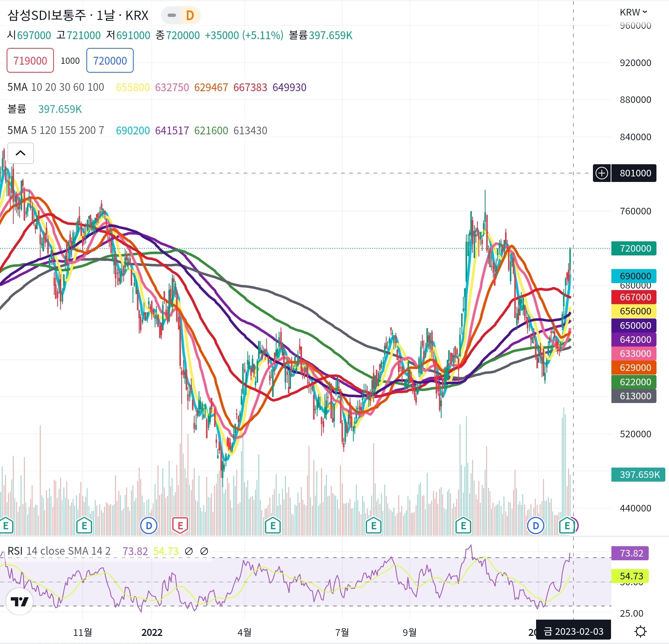The height and width of the screenshot is (644, 669).
Task: Tap the 7월 label on time axis
Action: point(342,633)
